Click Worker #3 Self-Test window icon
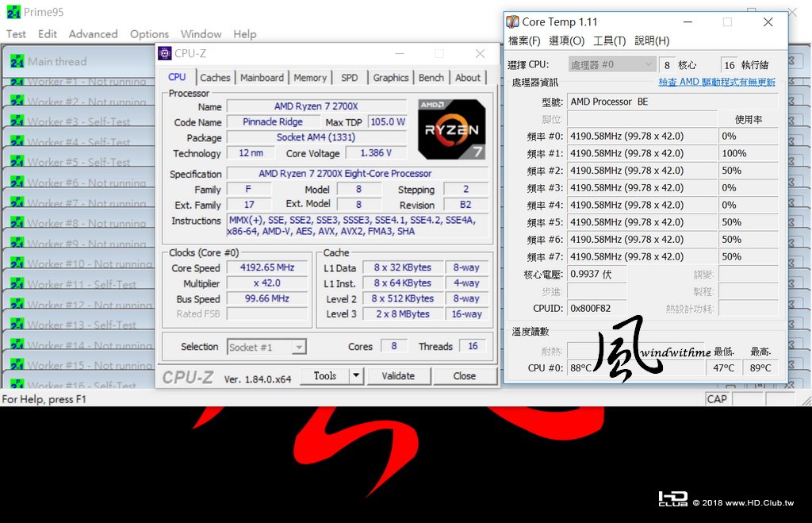812x523 pixels. 17,121
